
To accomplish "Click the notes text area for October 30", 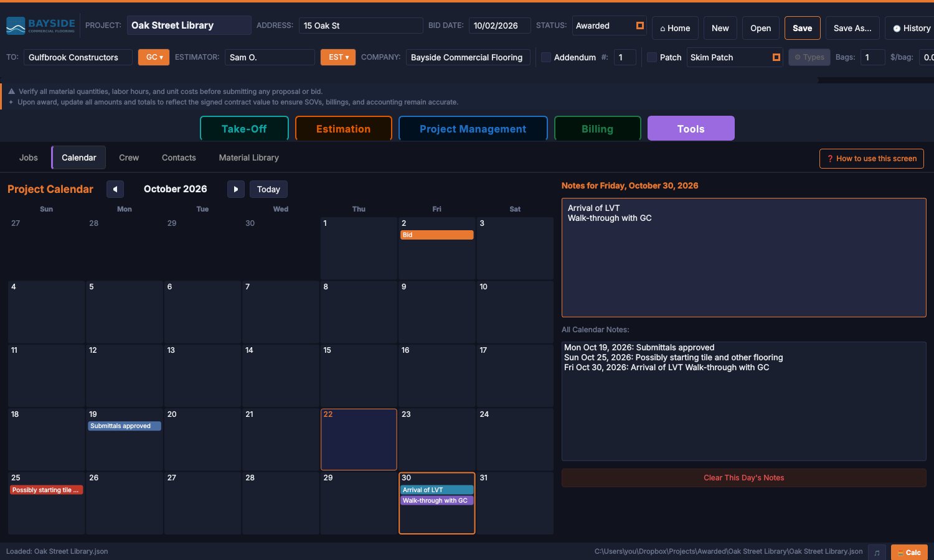I will (743, 258).
